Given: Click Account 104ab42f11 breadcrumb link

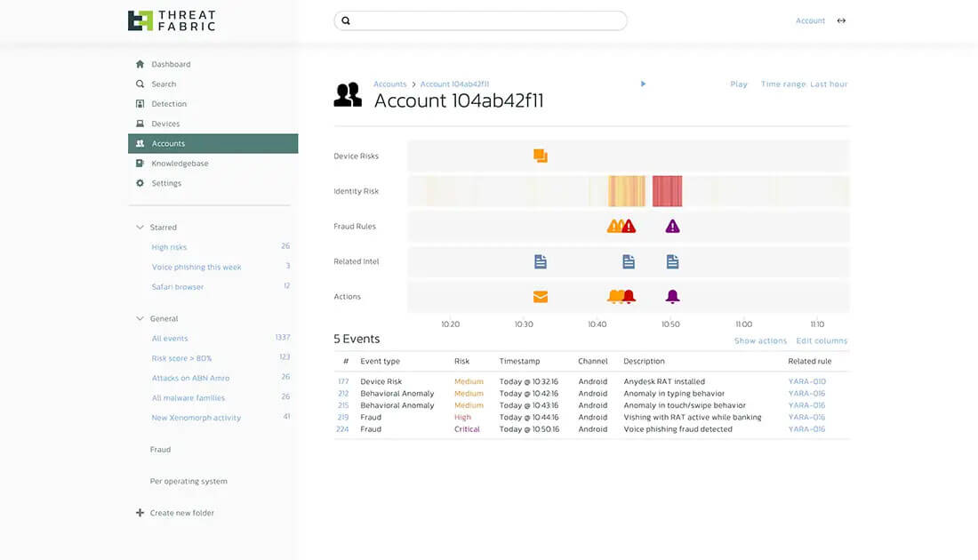Looking at the screenshot, I should pos(454,84).
